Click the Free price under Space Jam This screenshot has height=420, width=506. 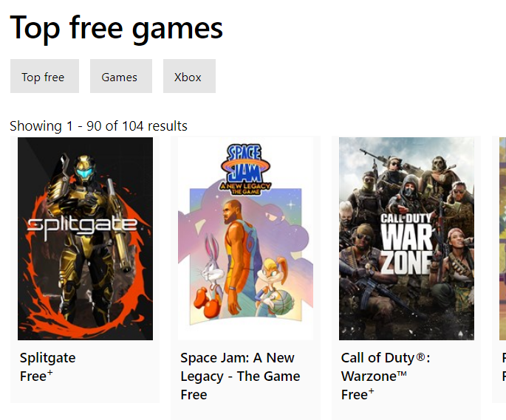(x=194, y=395)
